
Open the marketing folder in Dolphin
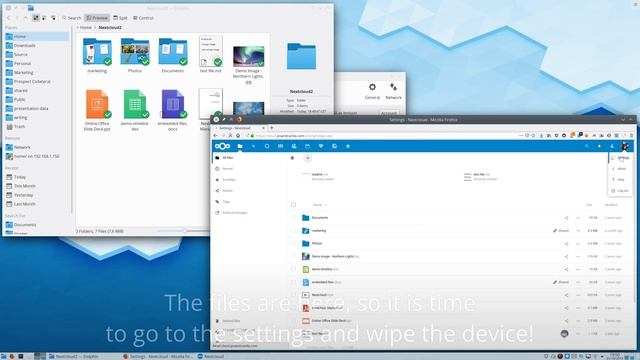[97, 56]
